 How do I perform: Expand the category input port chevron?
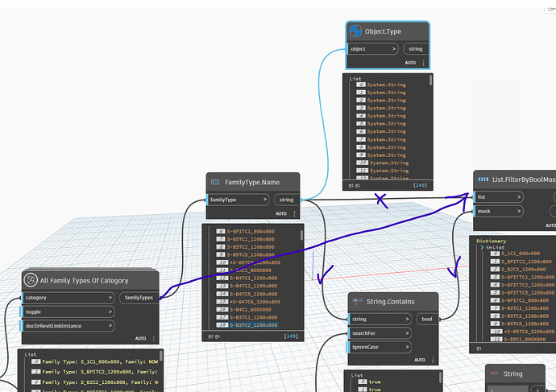coord(108,297)
